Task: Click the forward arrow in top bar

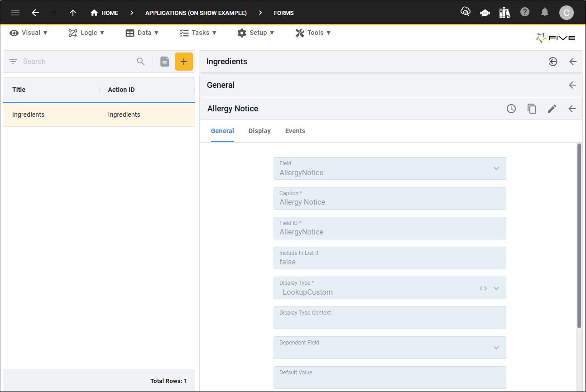Action: pos(54,13)
